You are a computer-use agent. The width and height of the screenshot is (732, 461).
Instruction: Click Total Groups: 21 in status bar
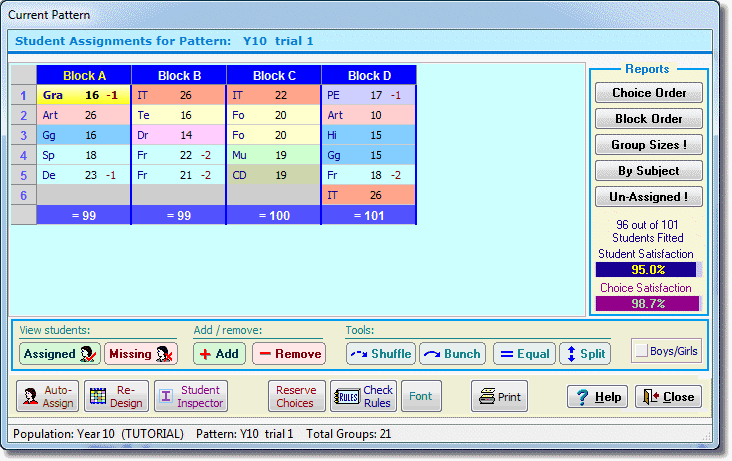coord(348,434)
